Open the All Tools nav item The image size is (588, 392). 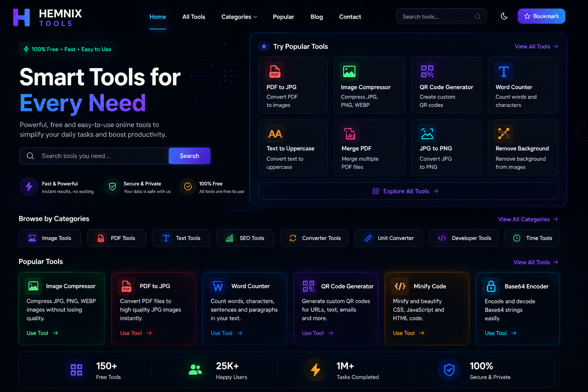tap(194, 17)
